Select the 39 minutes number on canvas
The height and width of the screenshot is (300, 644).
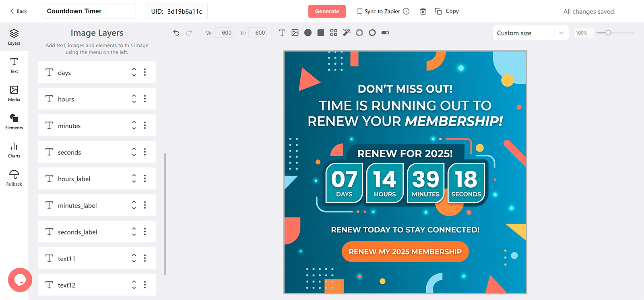coord(425,180)
